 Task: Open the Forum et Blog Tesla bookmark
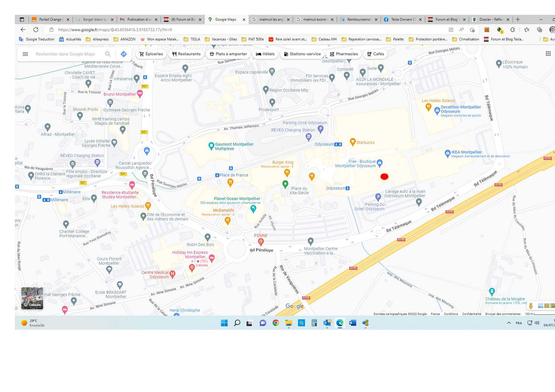click(x=504, y=39)
